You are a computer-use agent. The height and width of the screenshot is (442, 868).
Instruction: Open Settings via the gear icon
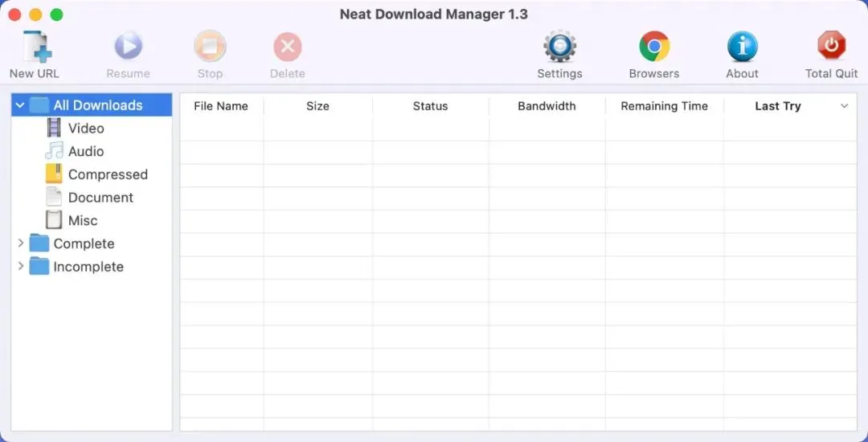point(559,47)
